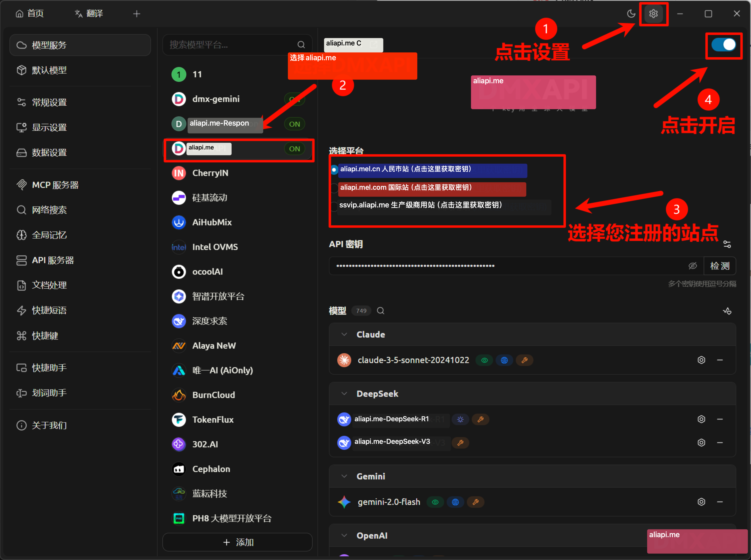
Task: Open 全局记忆 settings
Action: 80,235
